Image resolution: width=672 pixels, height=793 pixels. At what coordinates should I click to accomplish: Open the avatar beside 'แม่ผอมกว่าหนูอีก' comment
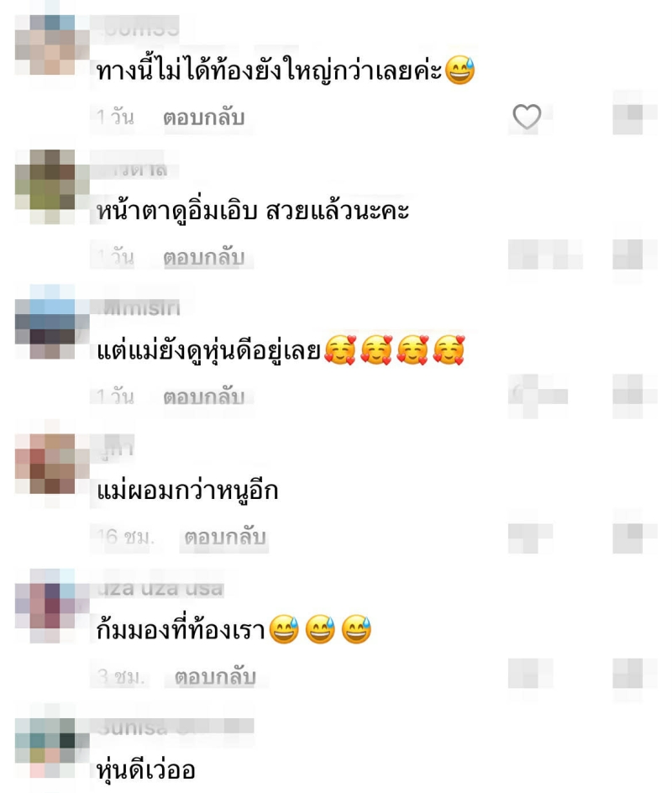tap(52, 464)
